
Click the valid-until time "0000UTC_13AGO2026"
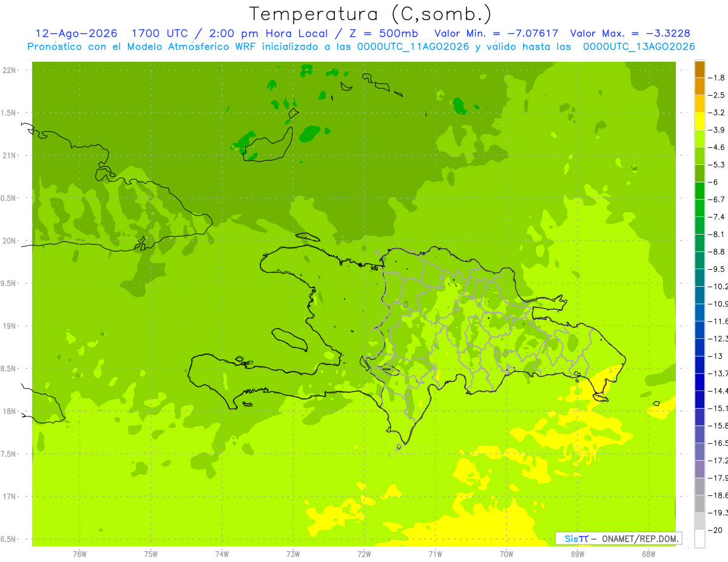click(x=639, y=47)
